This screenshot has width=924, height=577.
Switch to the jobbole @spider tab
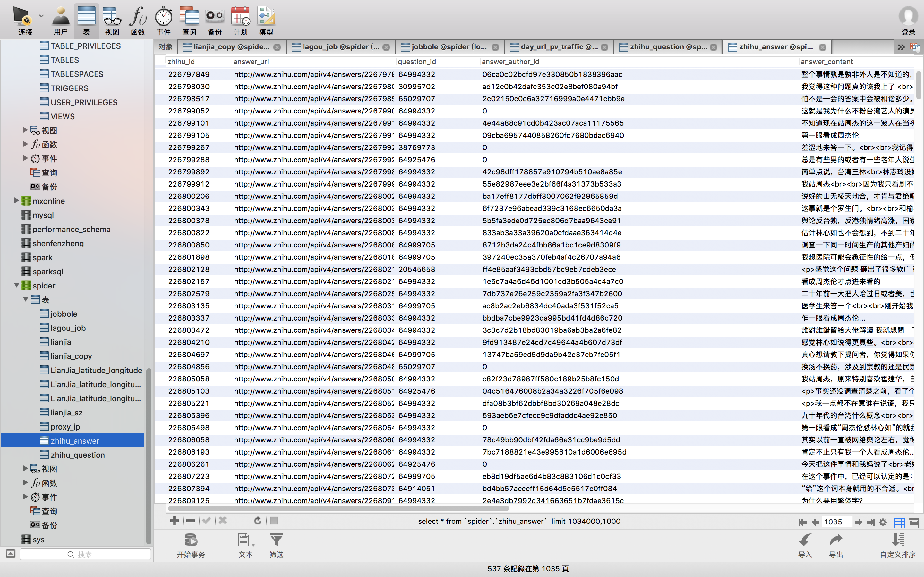[x=449, y=47]
